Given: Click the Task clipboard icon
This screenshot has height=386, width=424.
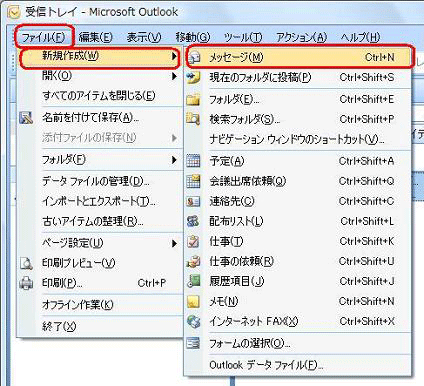Looking at the screenshot, I should click(x=193, y=241).
